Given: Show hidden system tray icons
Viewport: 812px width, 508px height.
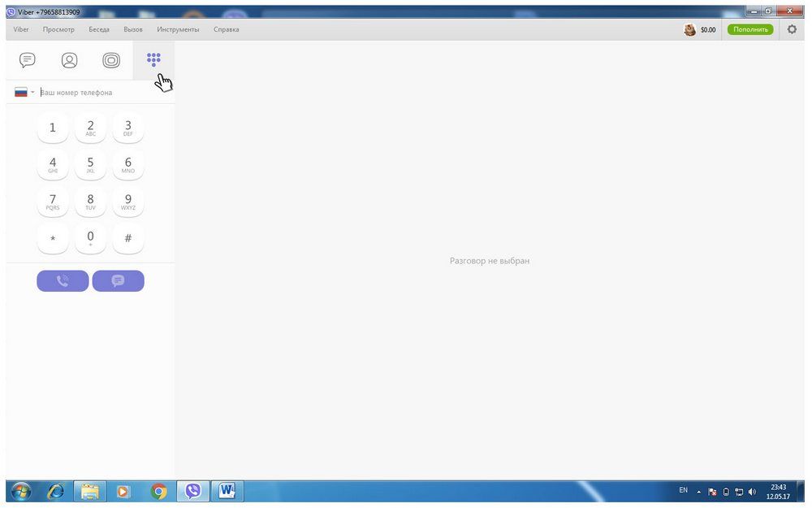Looking at the screenshot, I should click(698, 492).
